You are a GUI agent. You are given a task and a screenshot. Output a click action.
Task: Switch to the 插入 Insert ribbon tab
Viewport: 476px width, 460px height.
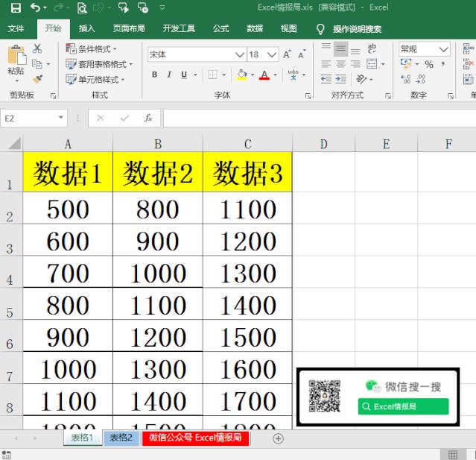point(87,28)
